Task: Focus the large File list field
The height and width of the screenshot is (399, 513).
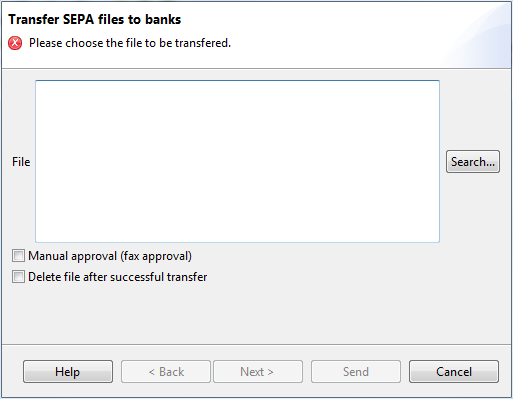Action: point(237,161)
